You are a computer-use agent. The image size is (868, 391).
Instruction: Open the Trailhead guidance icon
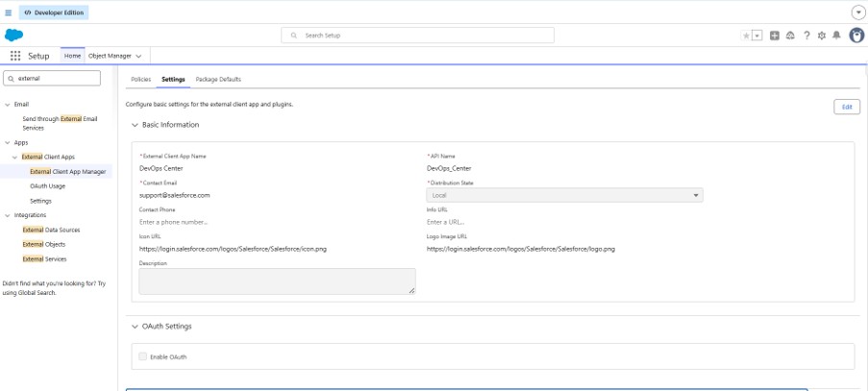790,36
